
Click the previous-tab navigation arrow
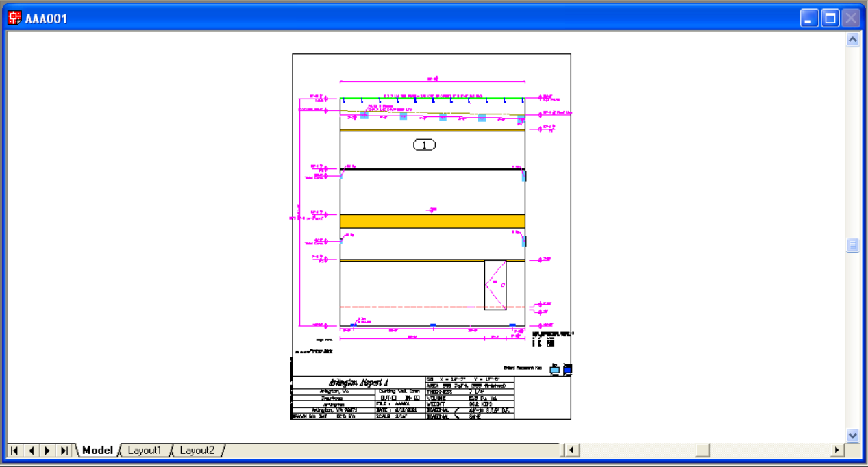31,451
